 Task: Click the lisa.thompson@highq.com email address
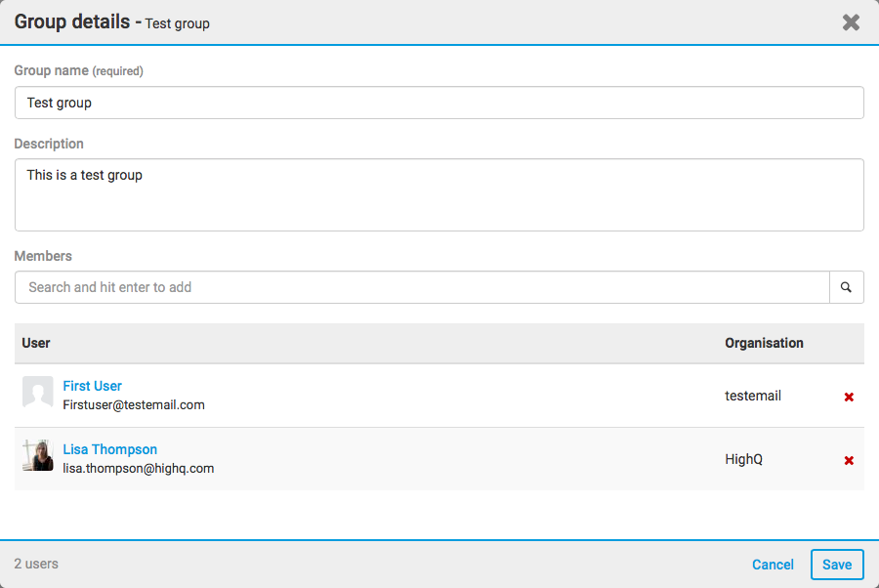[x=138, y=468]
